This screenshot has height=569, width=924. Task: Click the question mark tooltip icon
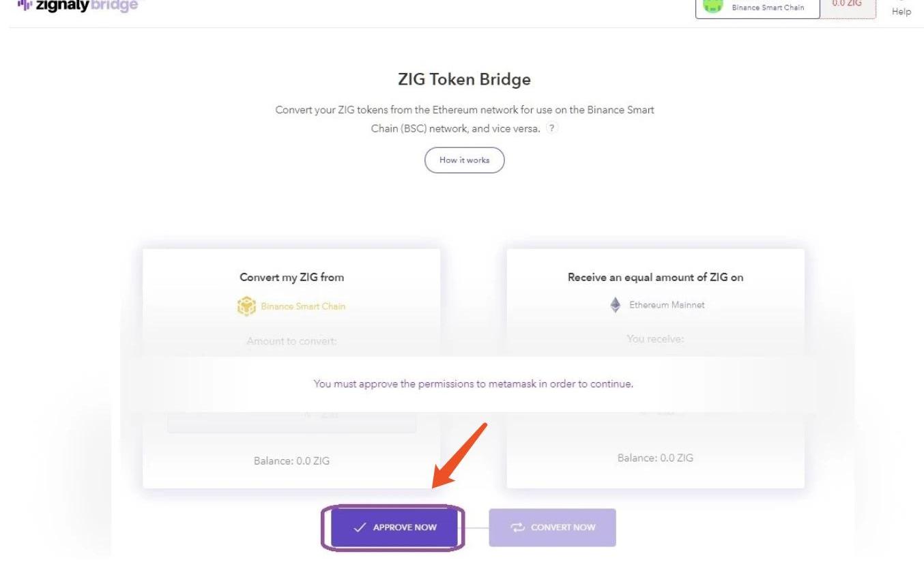tap(552, 129)
